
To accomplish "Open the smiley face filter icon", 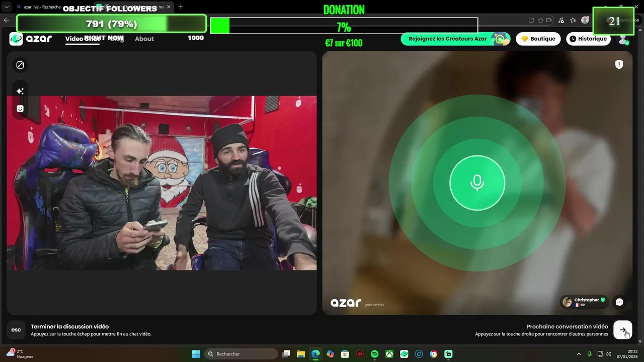I will 20,109.
